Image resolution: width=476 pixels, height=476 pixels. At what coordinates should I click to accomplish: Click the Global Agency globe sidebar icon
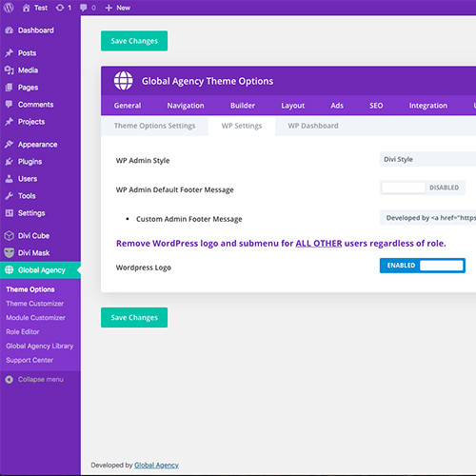coord(10,270)
